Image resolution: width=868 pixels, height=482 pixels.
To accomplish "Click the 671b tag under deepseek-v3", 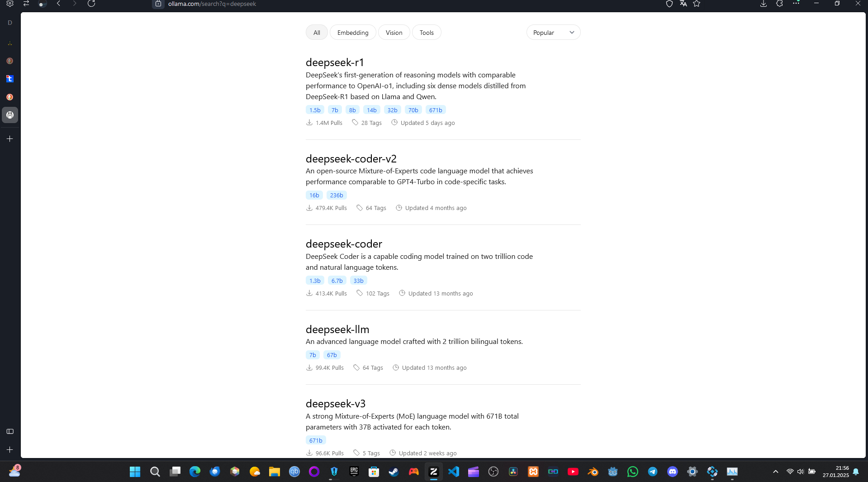I will [316, 440].
